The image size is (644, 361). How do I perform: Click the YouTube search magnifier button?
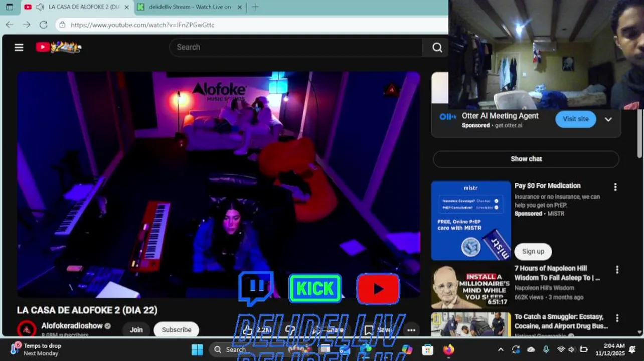click(437, 47)
